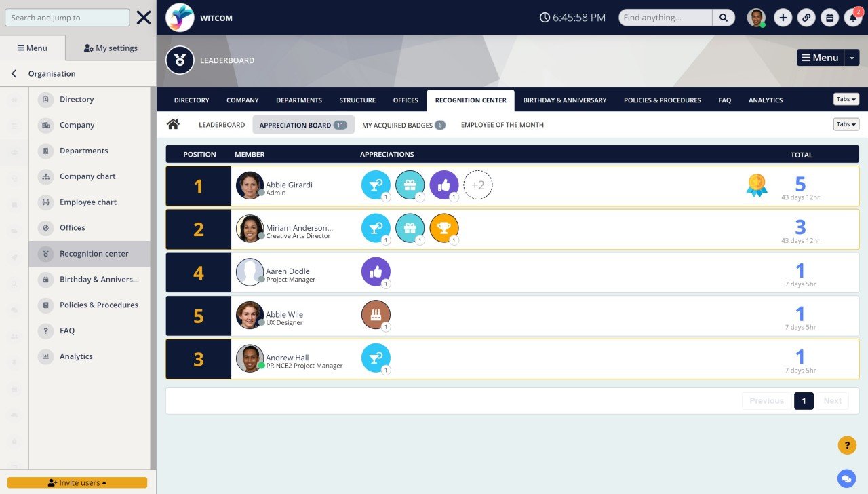Click Aaren Dodle's thumbs-up badge
Screen dimensions: 868x494
(x=376, y=271)
